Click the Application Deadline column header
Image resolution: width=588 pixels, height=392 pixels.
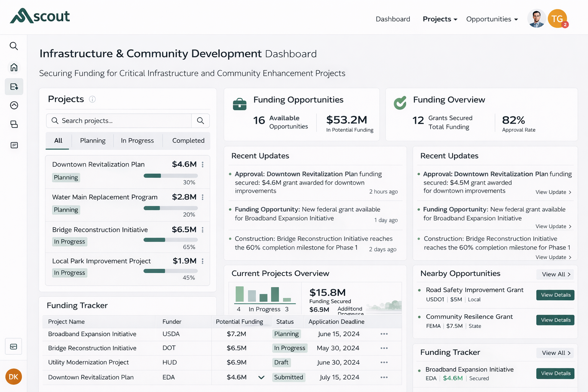pos(336,322)
